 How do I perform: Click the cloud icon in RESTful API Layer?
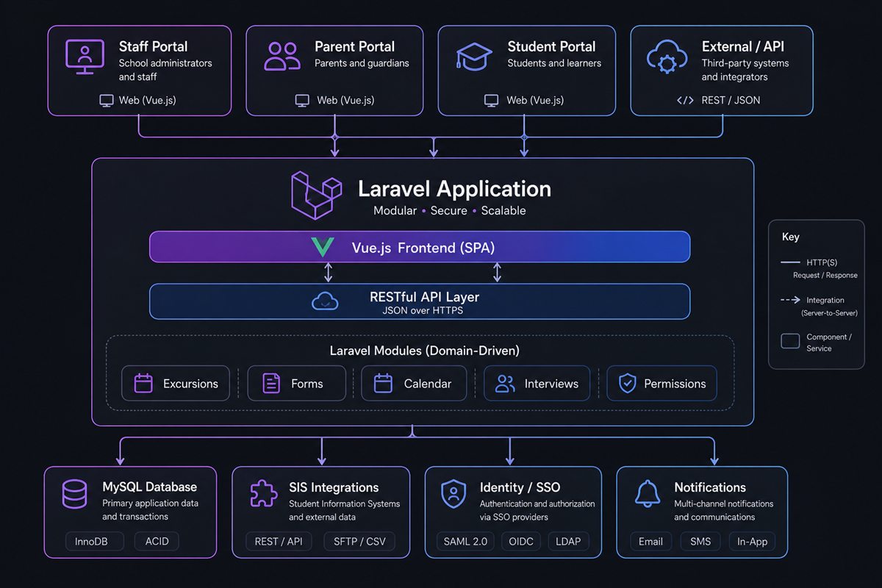pos(325,301)
